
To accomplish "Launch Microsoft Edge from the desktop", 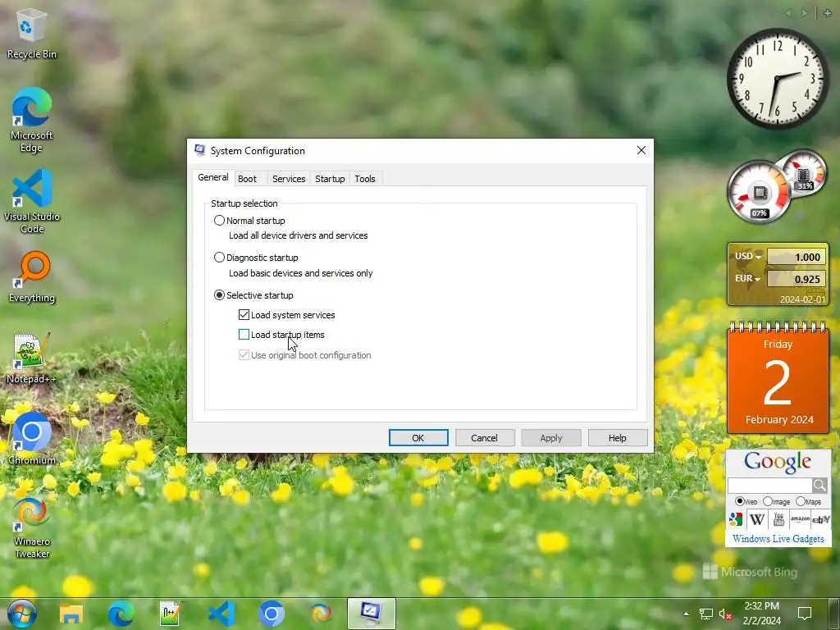I will 31,120.
